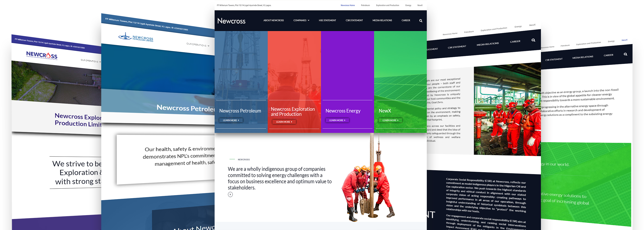Click LEARN MORE under NewX

coord(390,120)
